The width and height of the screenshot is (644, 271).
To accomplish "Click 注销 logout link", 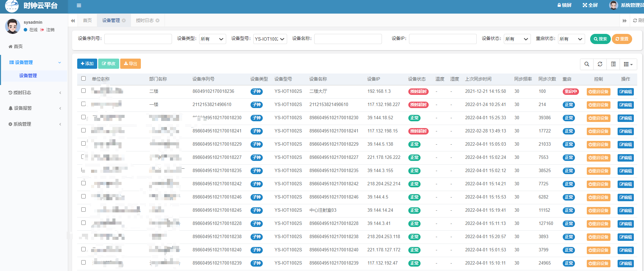I will (x=47, y=30).
